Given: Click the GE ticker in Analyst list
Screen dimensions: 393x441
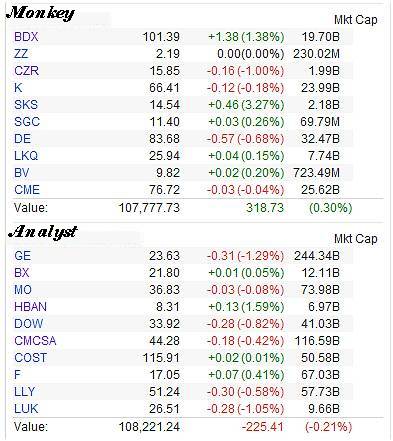Looking at the screenshot, I should [x=22, y=256].
